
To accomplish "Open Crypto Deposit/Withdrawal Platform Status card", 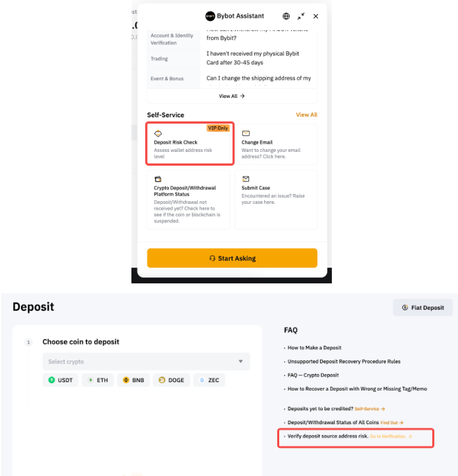I will pyautogui.click(x=189, y=199).
